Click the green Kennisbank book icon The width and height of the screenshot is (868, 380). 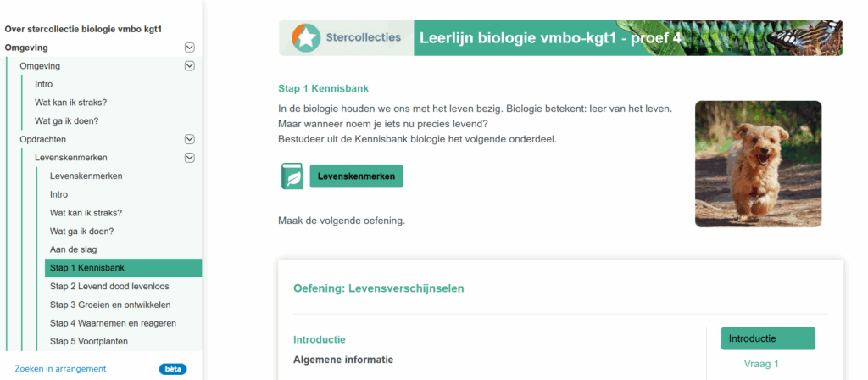point(292,176)
